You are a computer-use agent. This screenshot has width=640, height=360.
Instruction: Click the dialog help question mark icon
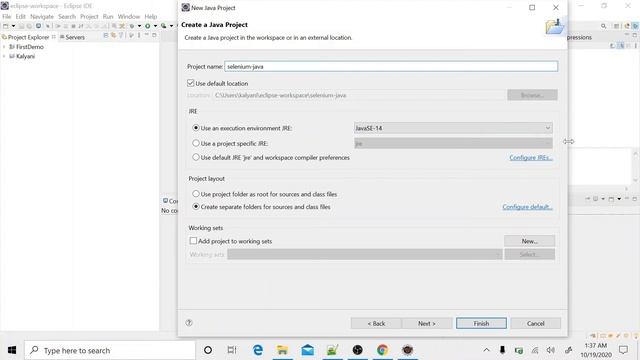(189, 323)
